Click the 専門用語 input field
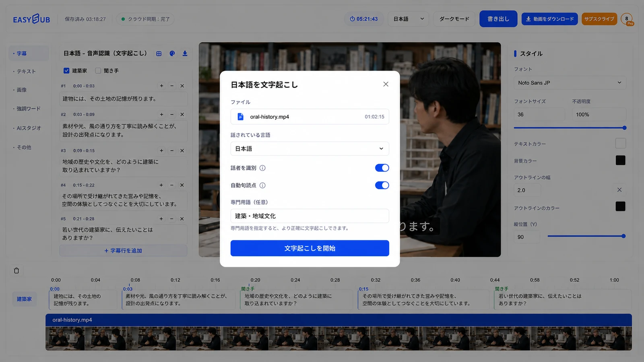 [x=310, y=216]
